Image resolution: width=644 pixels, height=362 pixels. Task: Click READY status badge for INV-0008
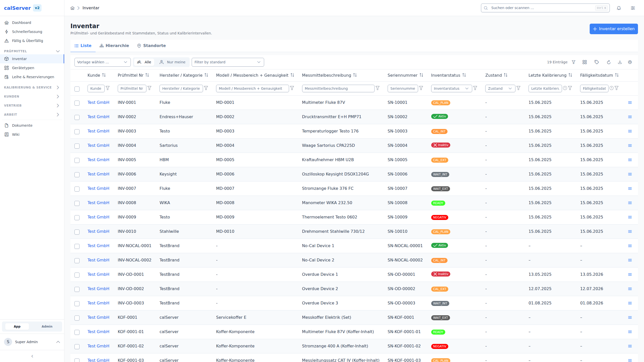point(438,203)
